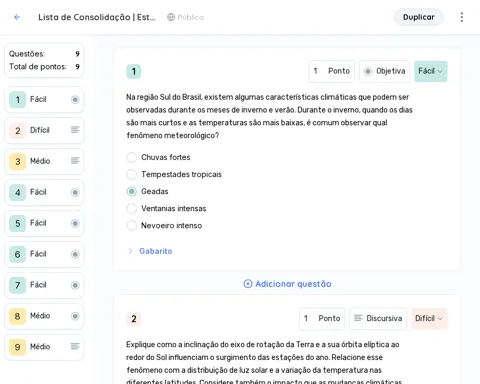Click objective-type icon in sidebar row 1
Image resolution: width=480 pixels, height=384 pixels.
click(x=75, y=99)
